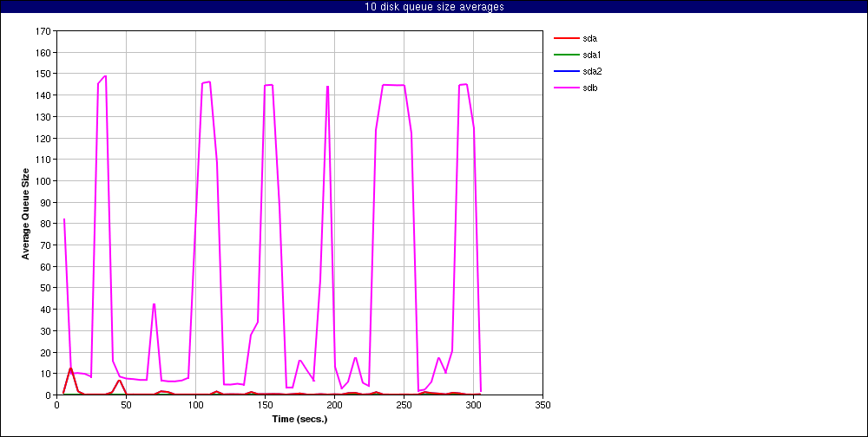Click the y-axis value 130
Screen dimensions: 868x437
click(43, 117)
